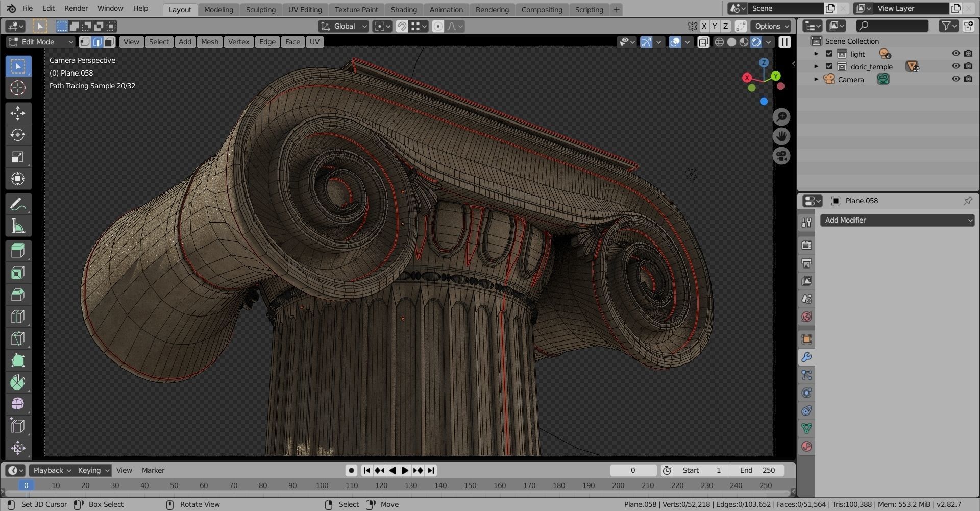Click the outliner search field
This screenshot has width=980, height=511.
892,26
